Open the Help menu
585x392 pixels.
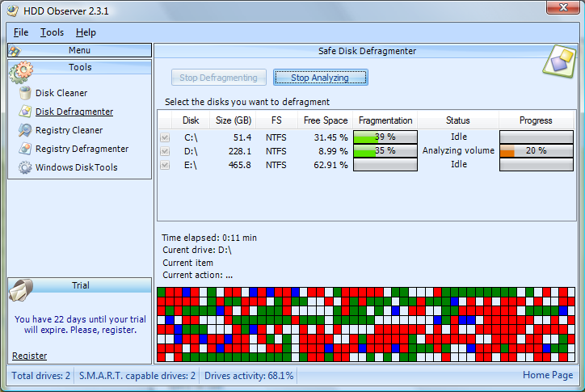click(86, 32)
